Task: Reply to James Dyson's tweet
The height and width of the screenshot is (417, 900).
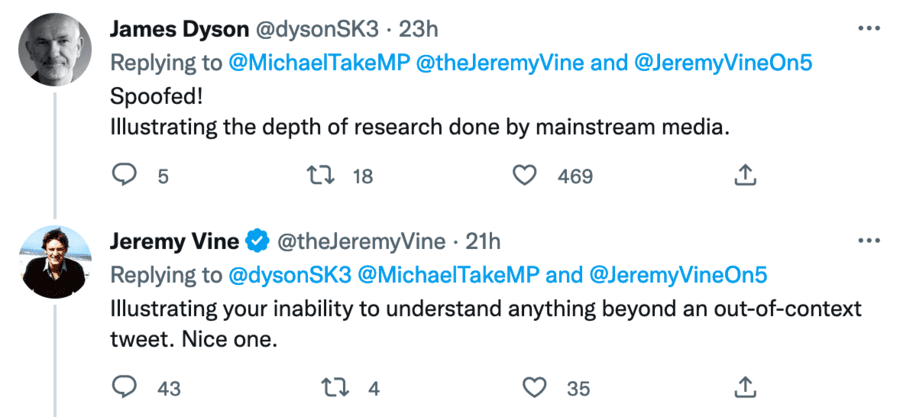Action: tap(124, 176)
